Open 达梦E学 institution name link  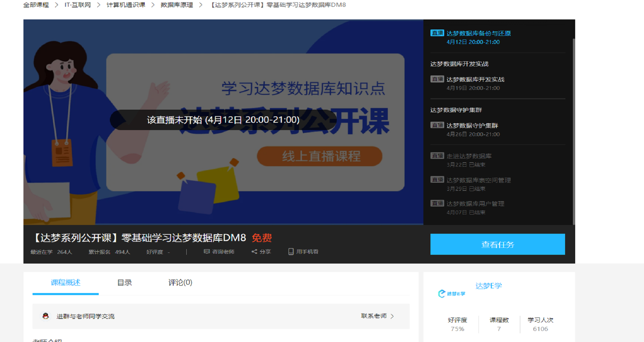pos(489,286)
